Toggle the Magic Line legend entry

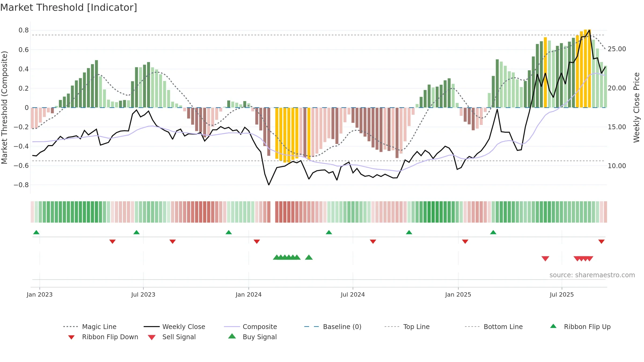pyautogui.click(x=90, y=327)
